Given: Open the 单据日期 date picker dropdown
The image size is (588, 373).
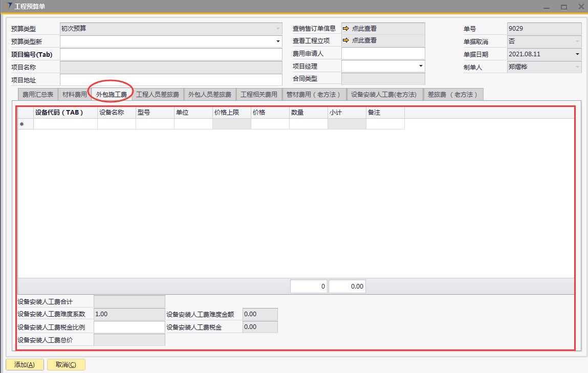Looking at the screenshot, I should (x=577, y=54).
